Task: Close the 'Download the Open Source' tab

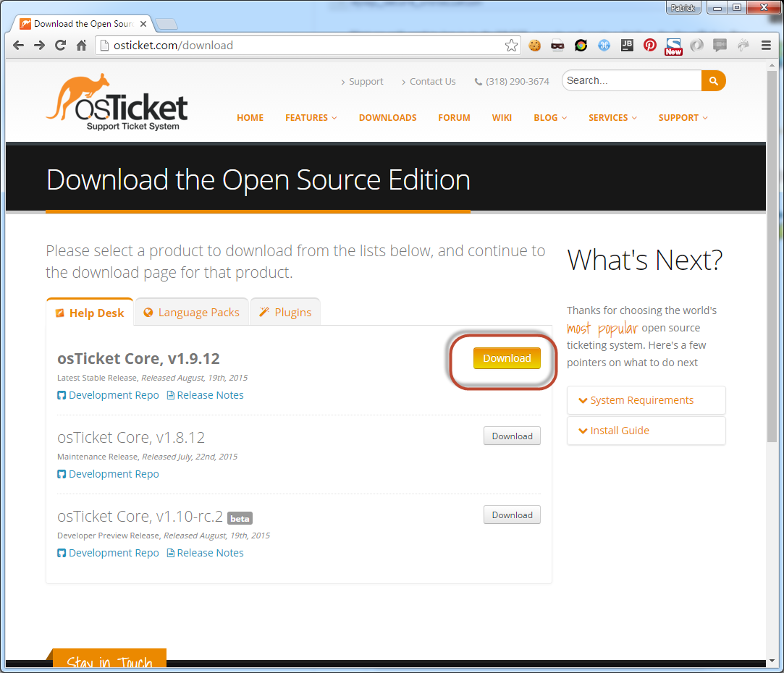Action: click(x=143, y=23)
